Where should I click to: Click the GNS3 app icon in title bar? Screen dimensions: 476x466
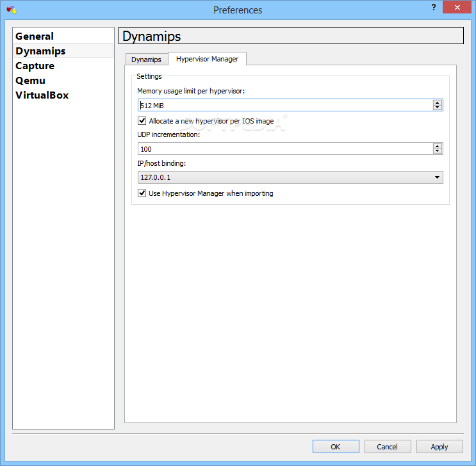[12, 10]
